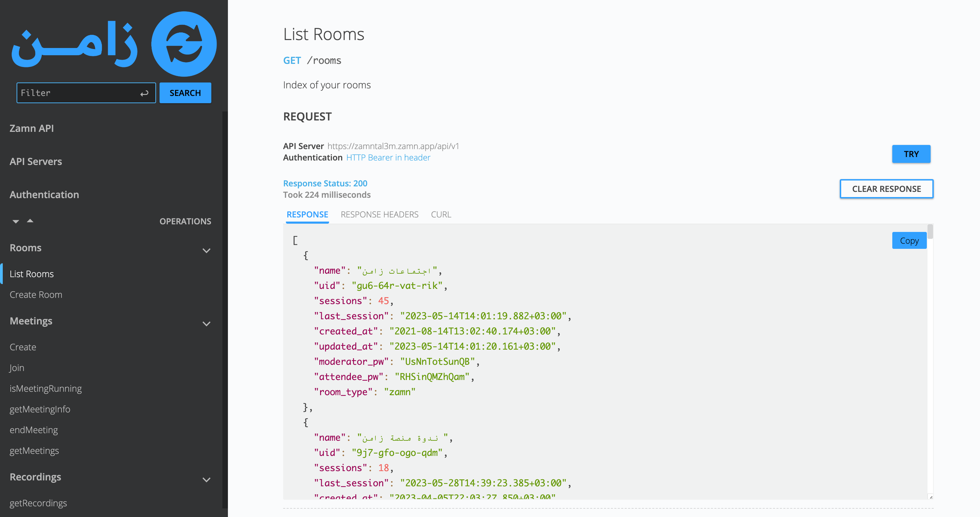Collapse all operations with down triangle
The width and height of the screenshot is (980, 517).
click(16, 221)
